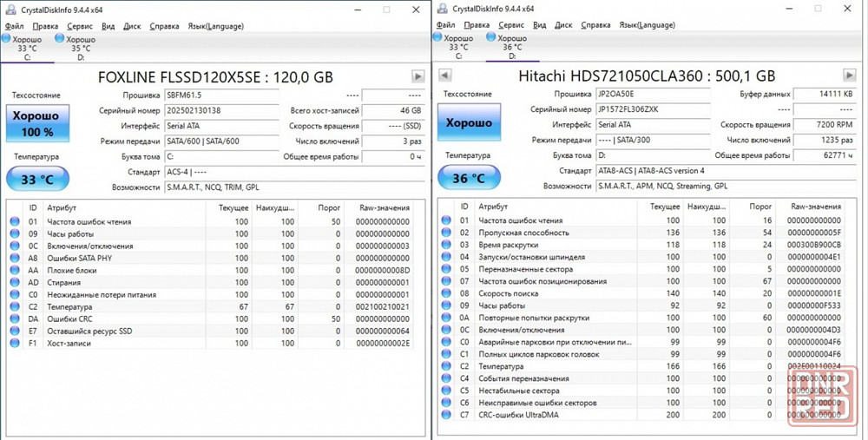This screenshot has height=440, width=868.
Task: Click status icon for Оставшийся ресурс SSD row
Action: click(x=15, y=332)
